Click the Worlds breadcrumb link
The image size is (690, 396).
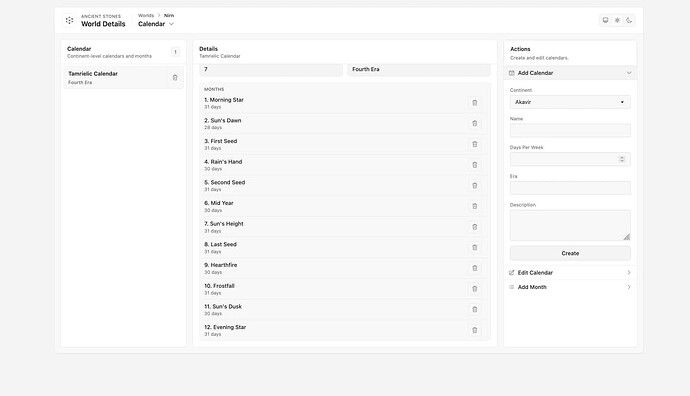(x=146, y=15)
